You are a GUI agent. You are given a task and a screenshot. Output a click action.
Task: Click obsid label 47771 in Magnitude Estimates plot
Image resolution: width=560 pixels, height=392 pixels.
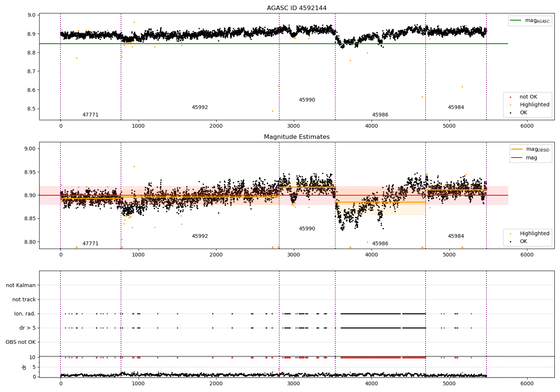90,244
